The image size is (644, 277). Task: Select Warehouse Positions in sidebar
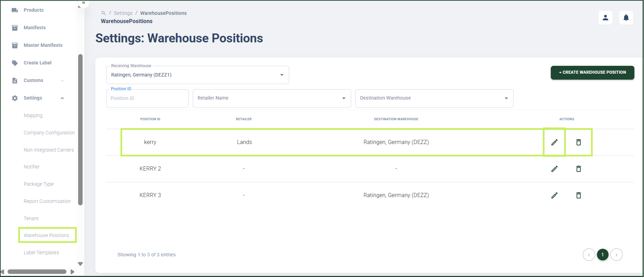46,235
